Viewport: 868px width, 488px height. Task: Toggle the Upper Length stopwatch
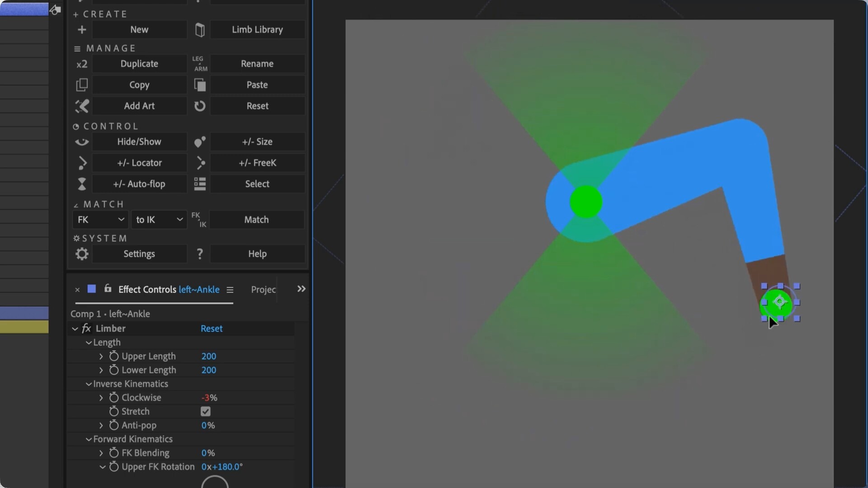[114, 357]
